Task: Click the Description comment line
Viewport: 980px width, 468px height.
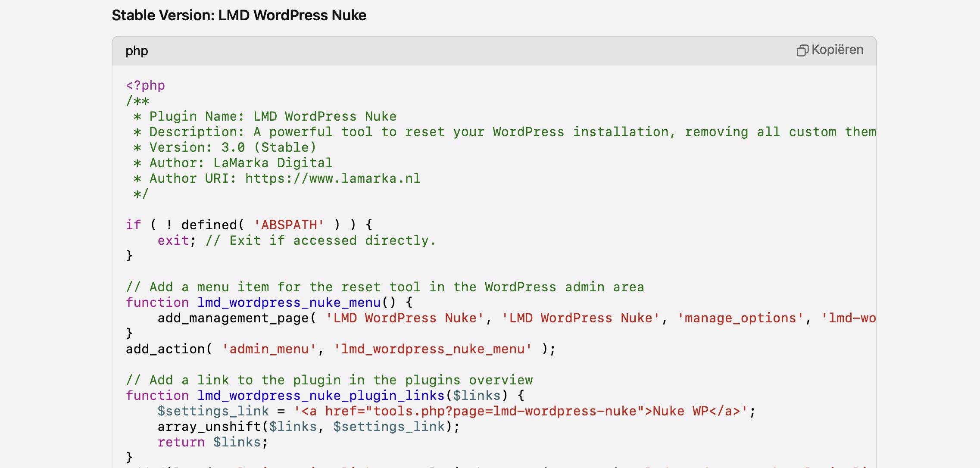Action: point(505,132)
